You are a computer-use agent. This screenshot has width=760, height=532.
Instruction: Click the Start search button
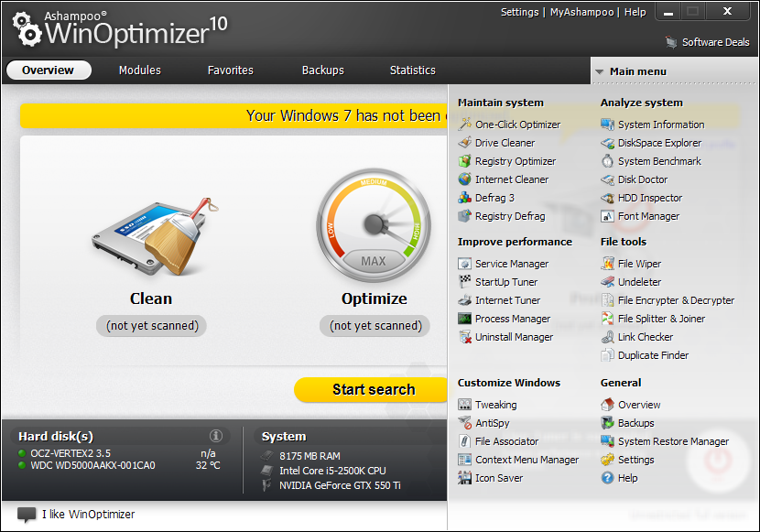[x=371, y=389]
